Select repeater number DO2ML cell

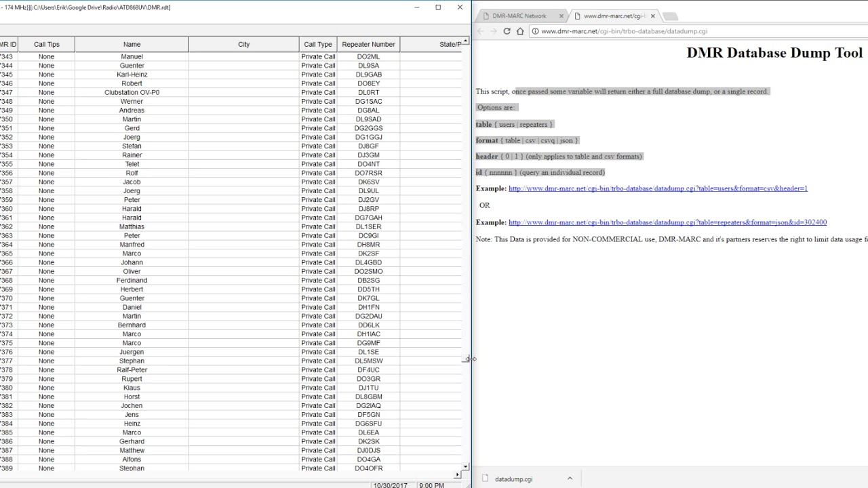(368, 57)
